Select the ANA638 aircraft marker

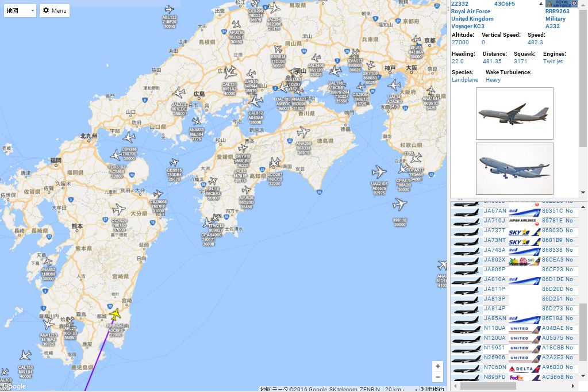(197, 121)
